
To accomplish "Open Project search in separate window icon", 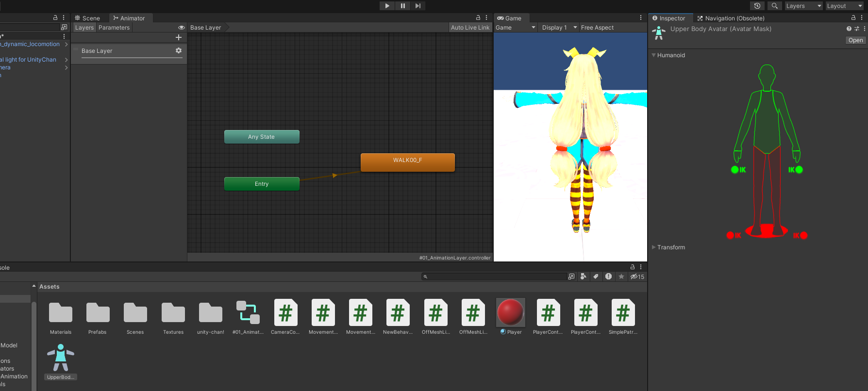I will point(571,277).
